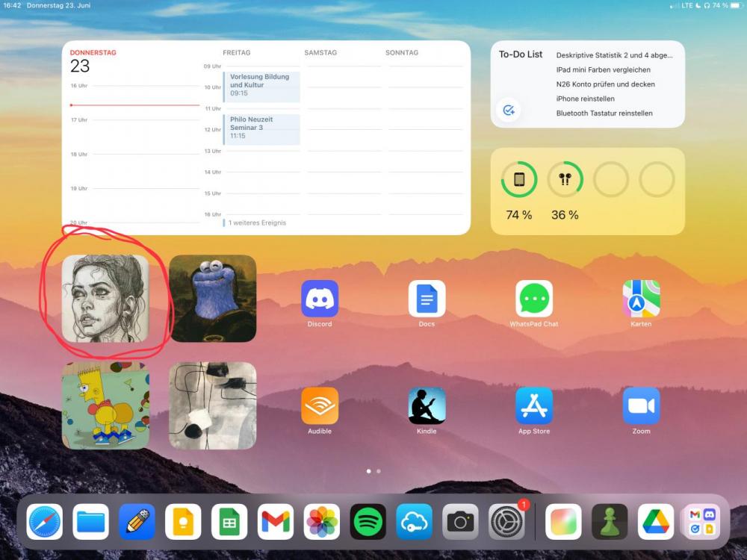Launch Safari from the dock

[x=45, y=522]
